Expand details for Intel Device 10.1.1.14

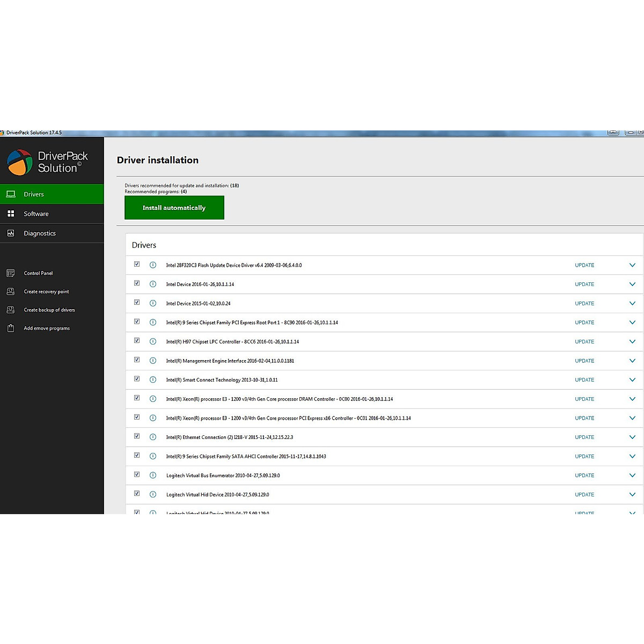click(632, 284)
